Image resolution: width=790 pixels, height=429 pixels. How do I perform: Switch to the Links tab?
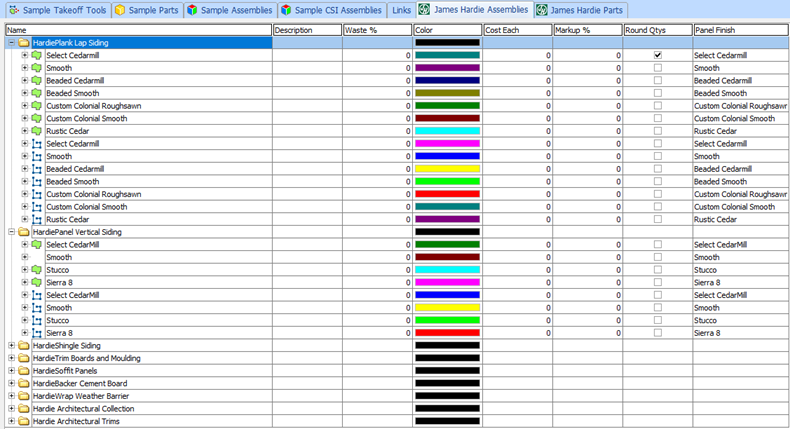click(x=402, y=10)
